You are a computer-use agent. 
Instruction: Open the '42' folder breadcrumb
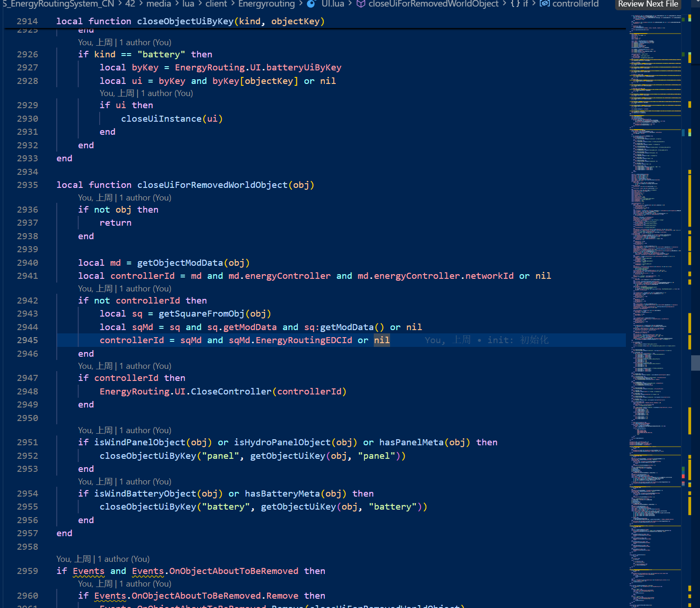click(x=130, y=4)
